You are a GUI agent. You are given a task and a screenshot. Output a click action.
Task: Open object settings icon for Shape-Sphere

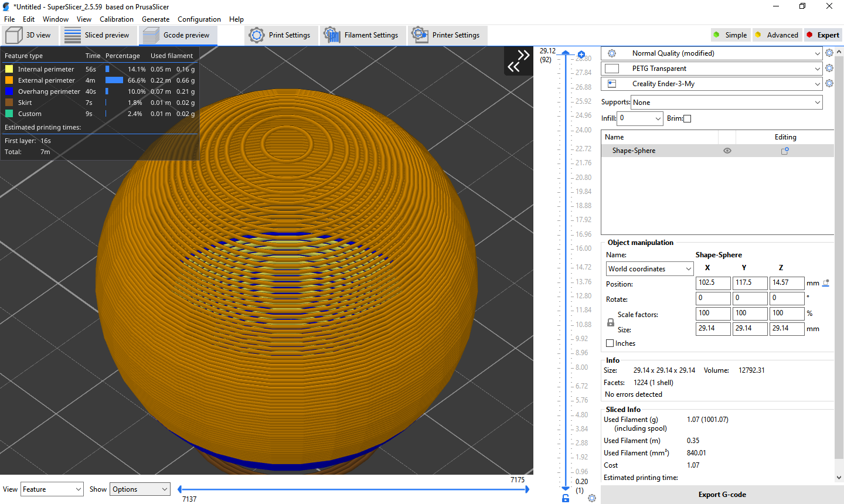(784, 151)
